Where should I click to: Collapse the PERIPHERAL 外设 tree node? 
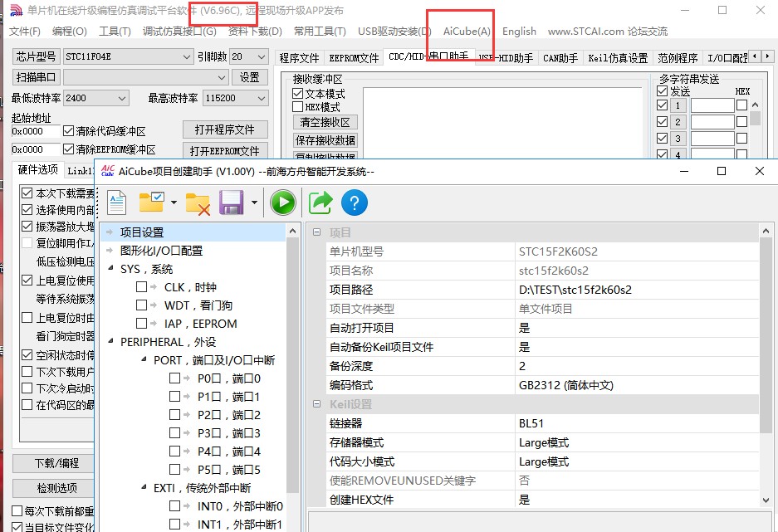(112, 342)
